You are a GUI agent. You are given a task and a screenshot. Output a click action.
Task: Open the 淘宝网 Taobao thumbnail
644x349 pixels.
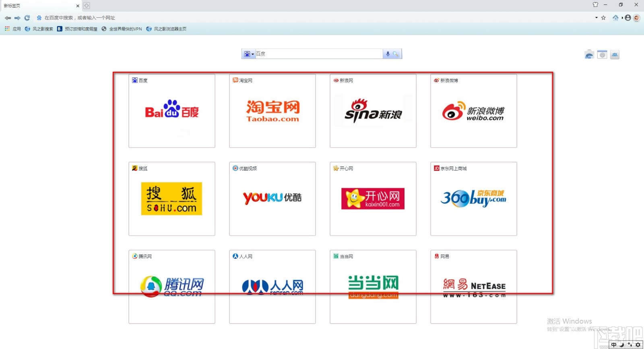[272, 111]
